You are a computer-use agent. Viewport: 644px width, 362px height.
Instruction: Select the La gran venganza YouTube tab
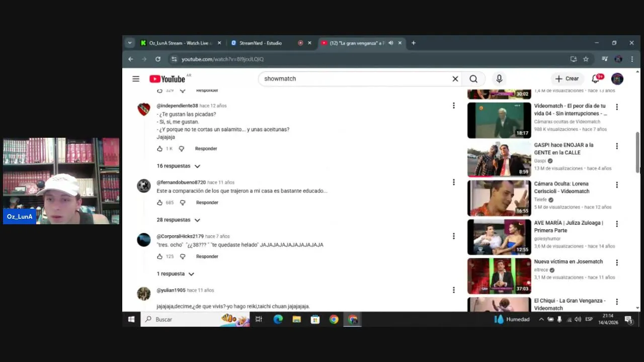[x=357, y=43]
